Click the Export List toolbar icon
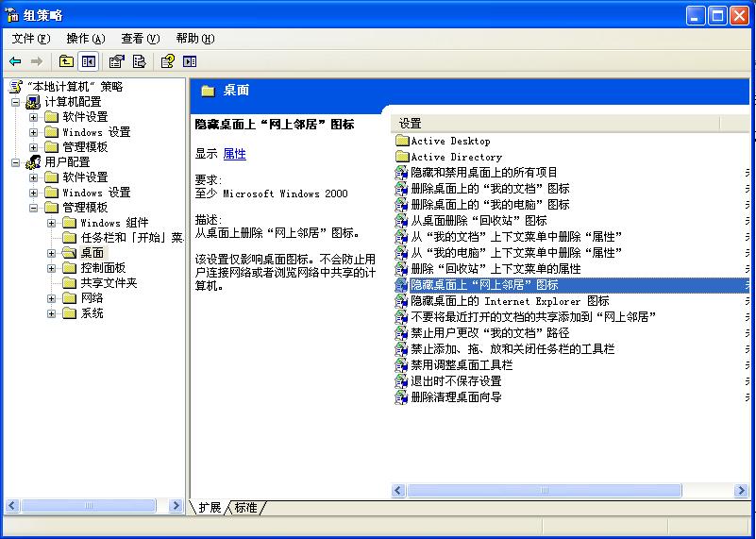The width and height of the screenshot is (756, 539). pos(140,61)
